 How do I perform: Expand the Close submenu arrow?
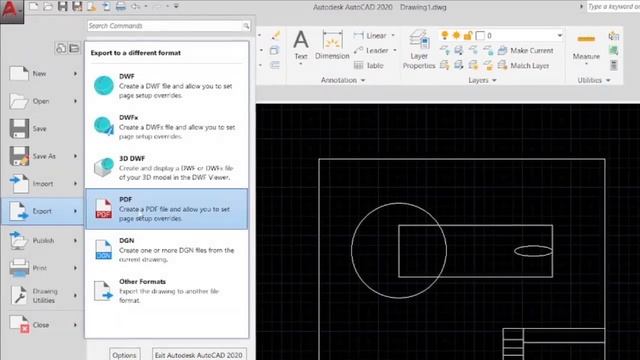[76, 325]
